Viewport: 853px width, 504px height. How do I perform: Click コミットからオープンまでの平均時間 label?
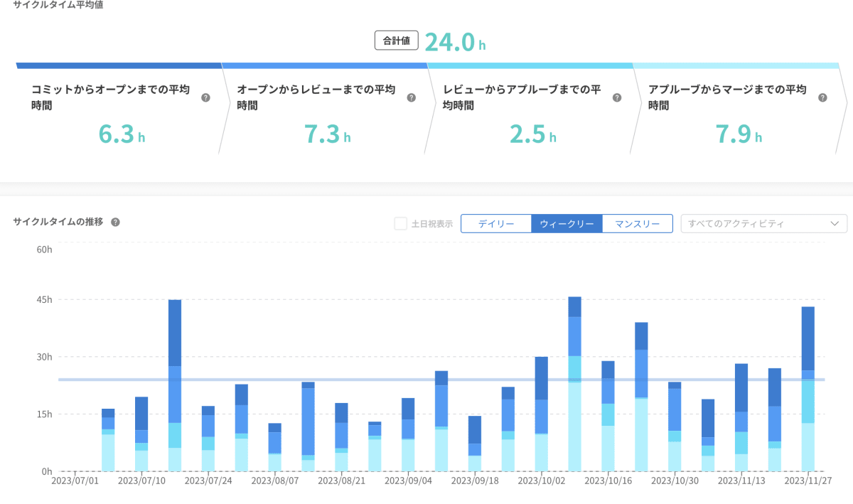pos(111,97)
